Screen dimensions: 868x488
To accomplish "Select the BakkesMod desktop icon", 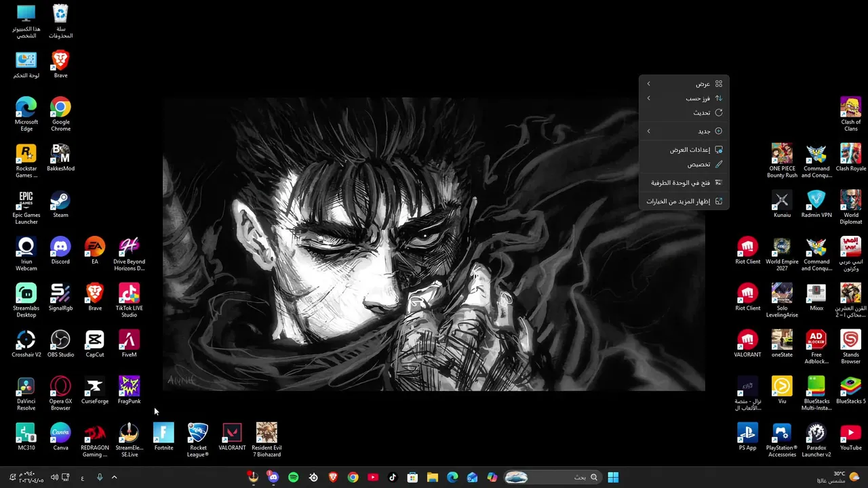I will click(60, 157).
